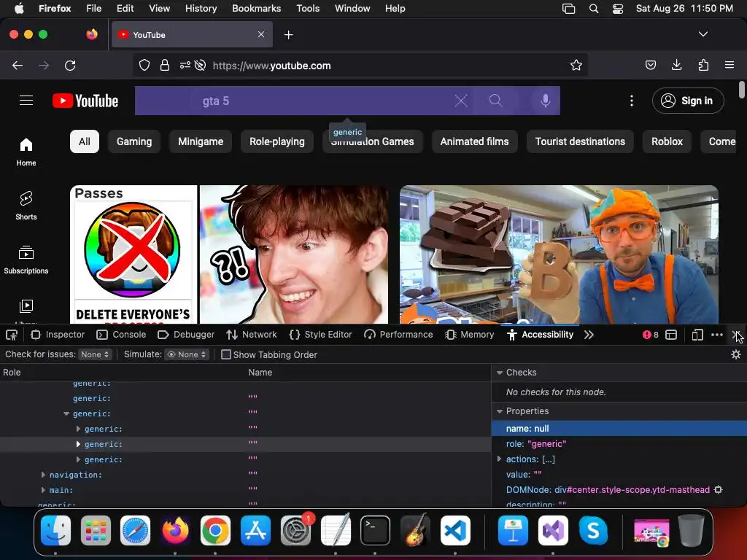Clear the search box with X icon
The height and width of the screenshot is (560, 747).
click(461, 101)
